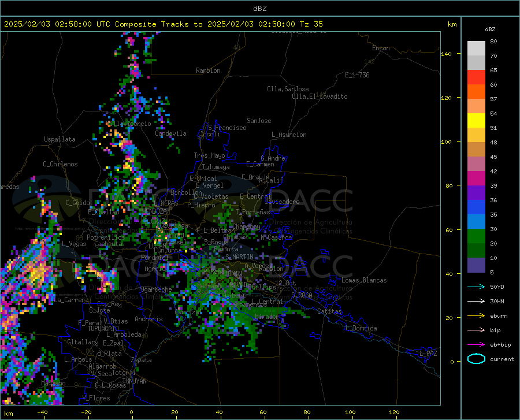
Task: Click the Encon map label
Action: 381,48
